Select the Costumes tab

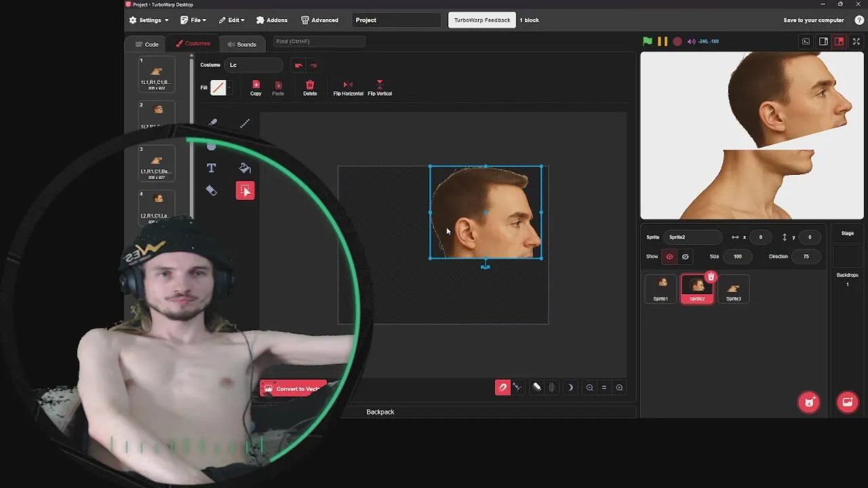point(193,44)
